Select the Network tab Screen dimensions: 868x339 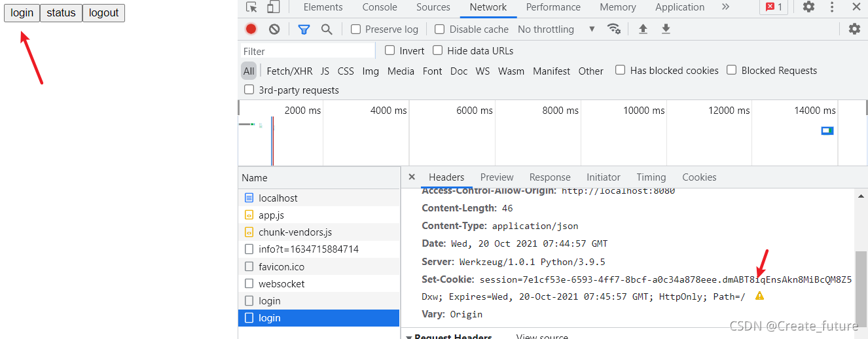click(x=488, y=7)
